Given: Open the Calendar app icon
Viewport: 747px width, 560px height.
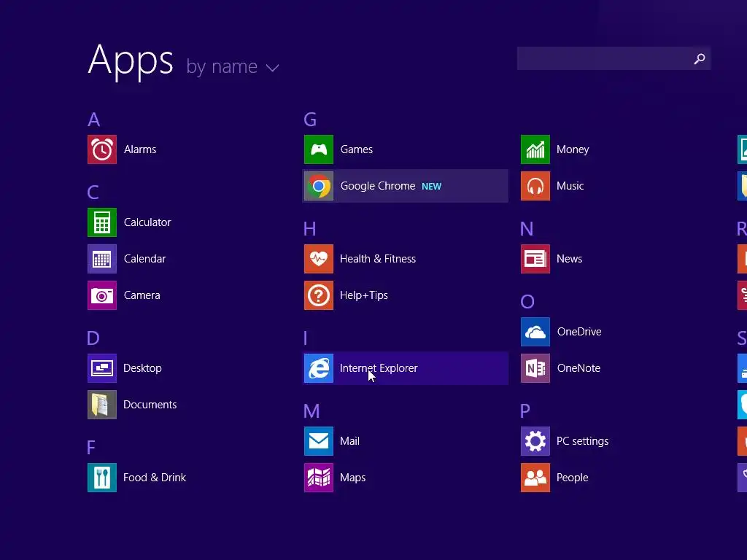Looking at the screenshot, I should pos(102,259).
